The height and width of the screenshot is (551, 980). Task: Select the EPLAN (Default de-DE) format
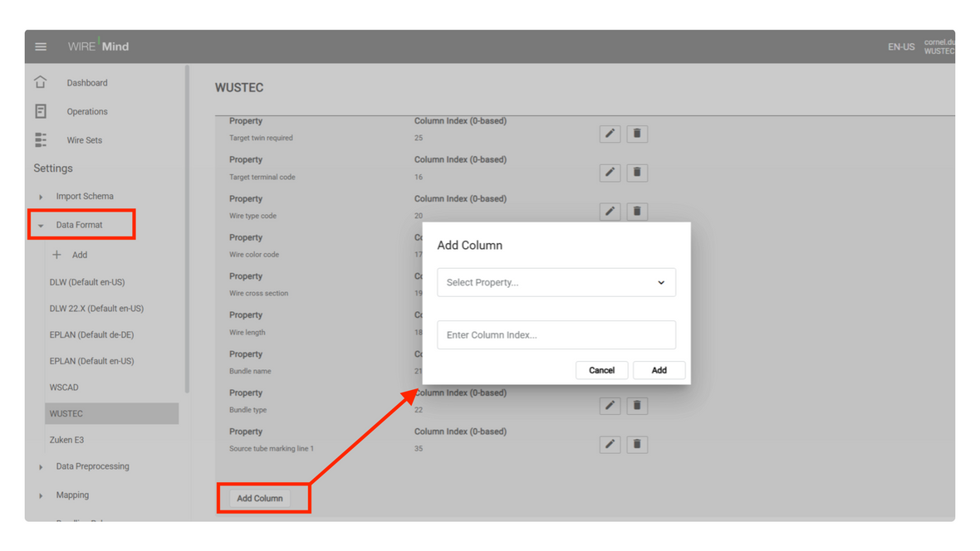pos(91,334)
